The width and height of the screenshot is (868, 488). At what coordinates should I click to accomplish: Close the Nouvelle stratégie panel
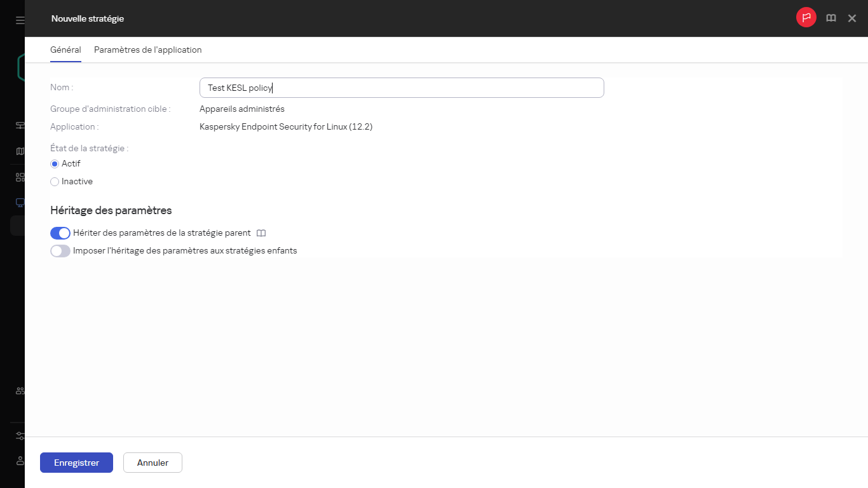pyautogui.click(x=852, y=18)
